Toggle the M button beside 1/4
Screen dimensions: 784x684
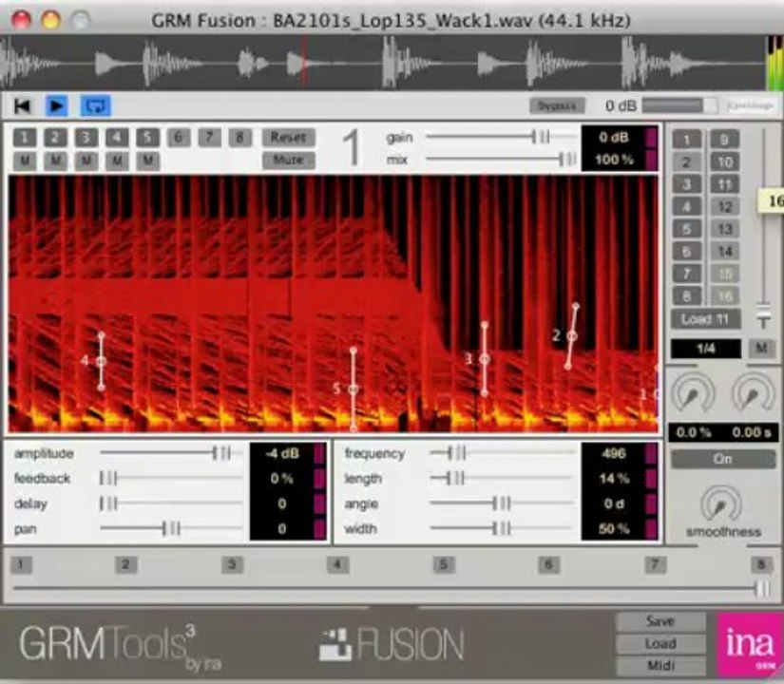tap(761, 348)
